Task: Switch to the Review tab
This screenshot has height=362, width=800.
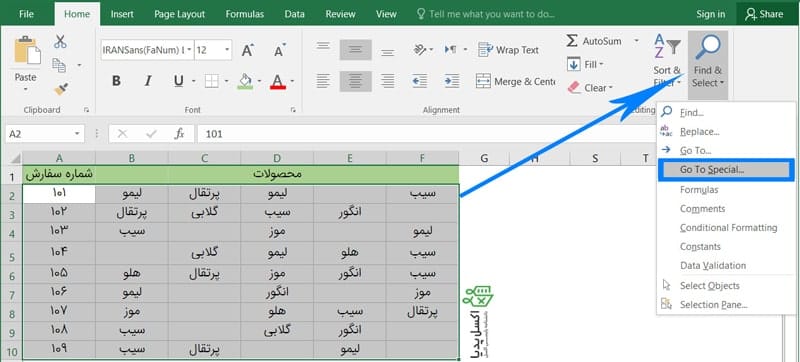Action: [x=340, y=14]
